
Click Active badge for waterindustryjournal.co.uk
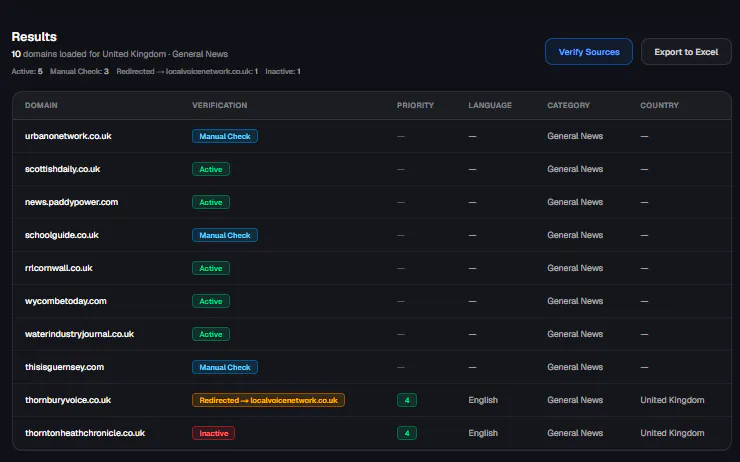[211, 334]
